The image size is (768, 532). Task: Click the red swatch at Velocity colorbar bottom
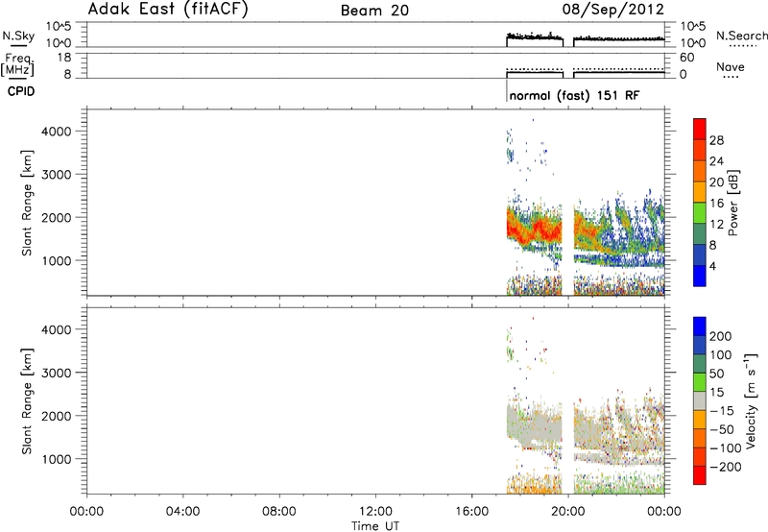point(700,475)
